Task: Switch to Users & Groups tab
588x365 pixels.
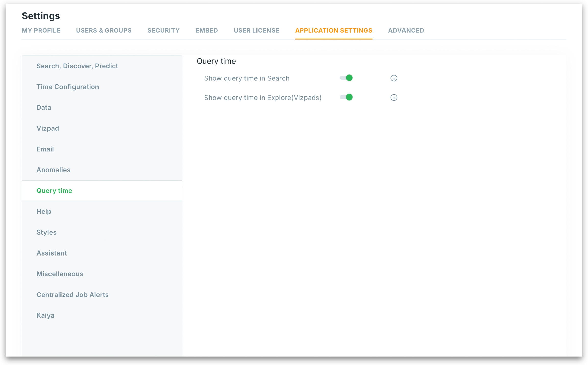Action: pyautogui.click(x=104, y=30)
